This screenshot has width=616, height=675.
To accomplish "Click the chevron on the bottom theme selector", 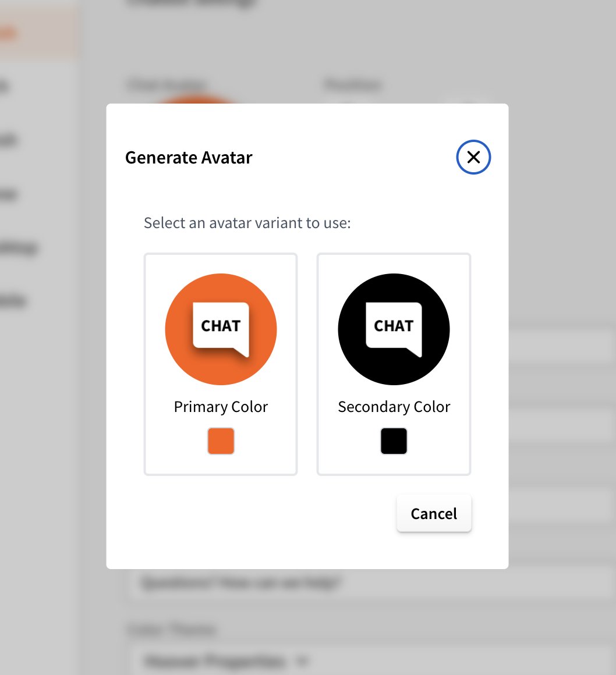I will point(302,662).
